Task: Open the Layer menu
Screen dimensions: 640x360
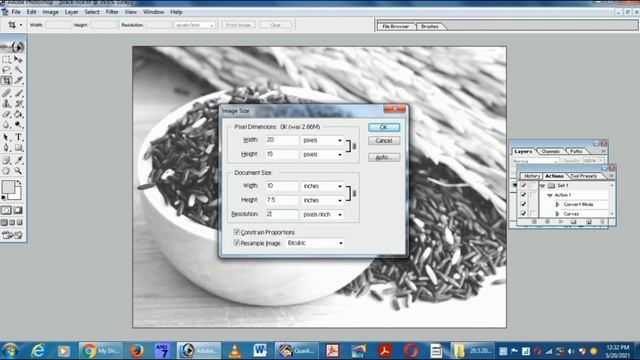Action: pyautogui.click(x=71, y=12)
